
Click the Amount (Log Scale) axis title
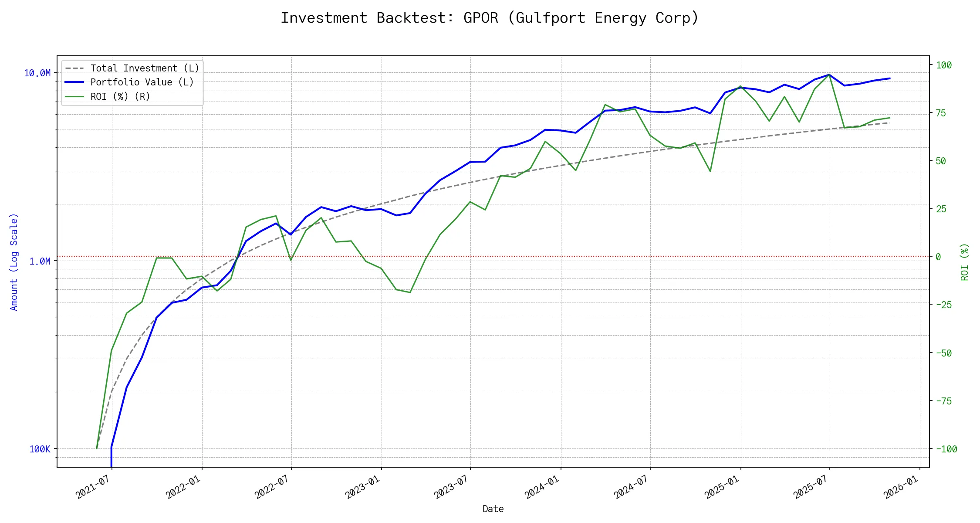(14, 262)
